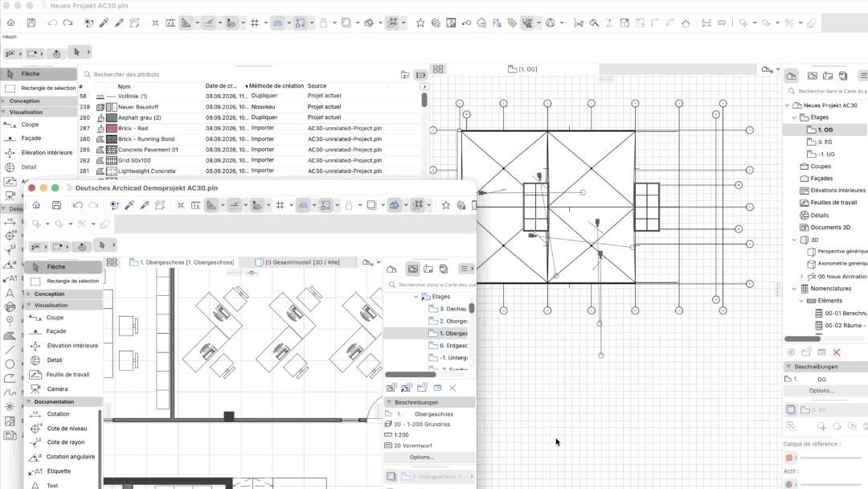868x489 pixels.
Task: Click the Options... button under Obergeschoss
Action: click(x=422, y=458)
